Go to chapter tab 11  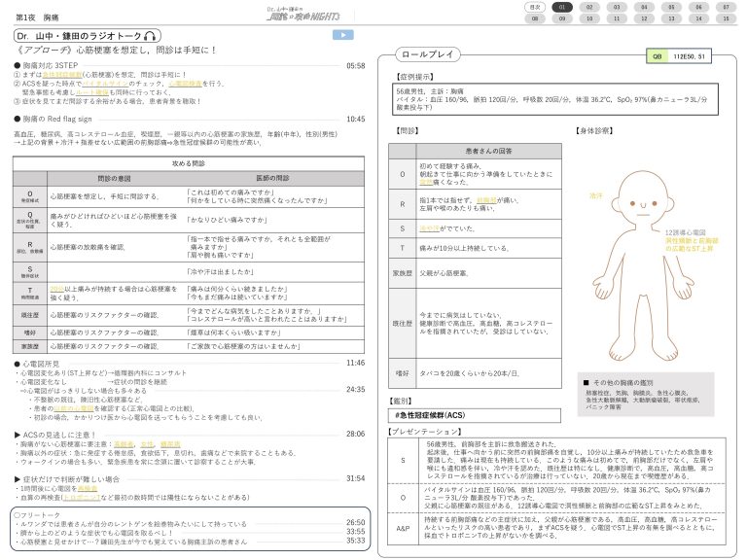pos(617,18)
